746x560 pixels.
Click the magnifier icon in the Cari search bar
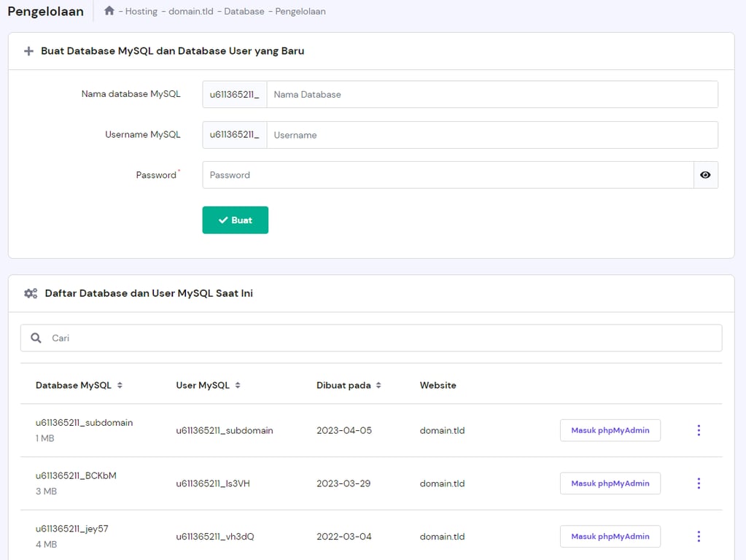click(x=36, y=338)
